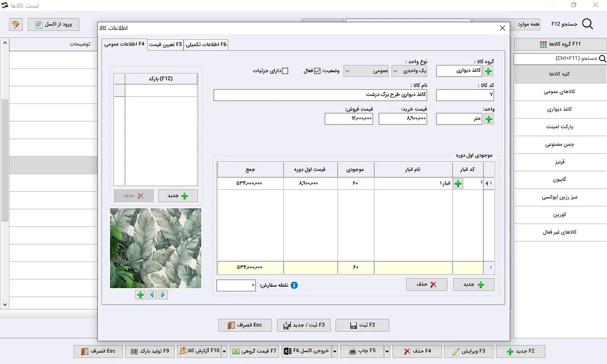Viewport: 607px width, 364px height.
Task: Switch to F5 تعیین قیمت tab
Action: 166,45
